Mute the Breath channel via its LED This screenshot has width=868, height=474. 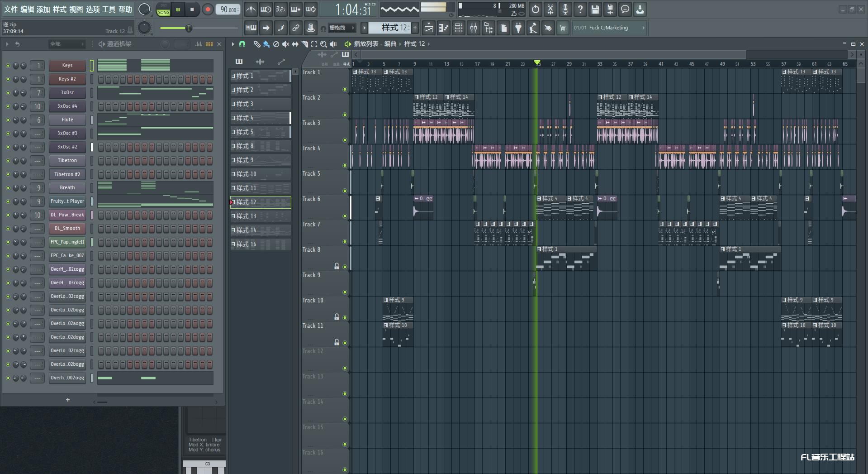[x=8, y=188]
